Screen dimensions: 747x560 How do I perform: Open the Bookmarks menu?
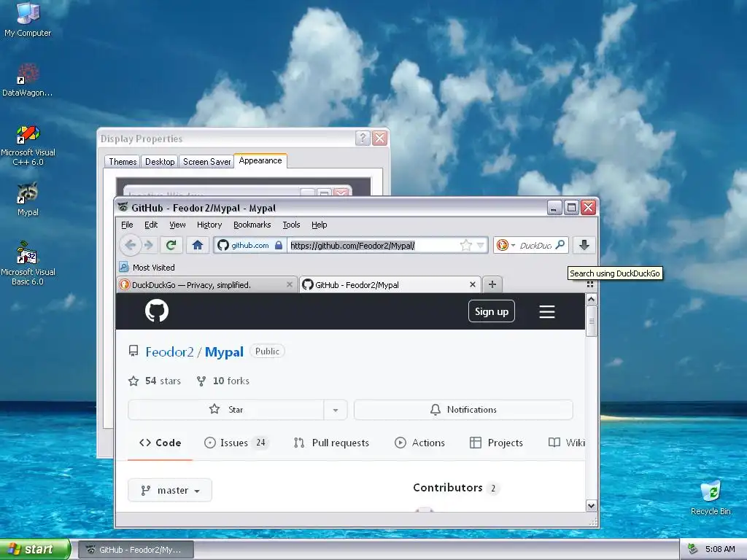tap(252, 225)
